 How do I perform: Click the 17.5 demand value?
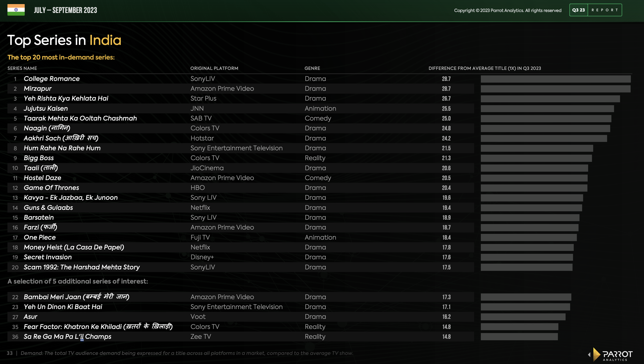(x=446, y=267)
